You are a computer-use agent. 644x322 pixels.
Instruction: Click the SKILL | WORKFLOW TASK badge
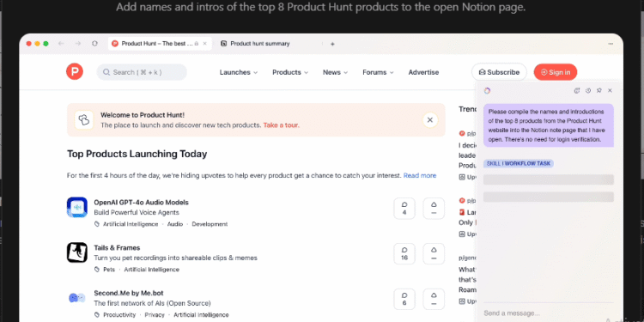pyautogui.click(x=519, y=163)
